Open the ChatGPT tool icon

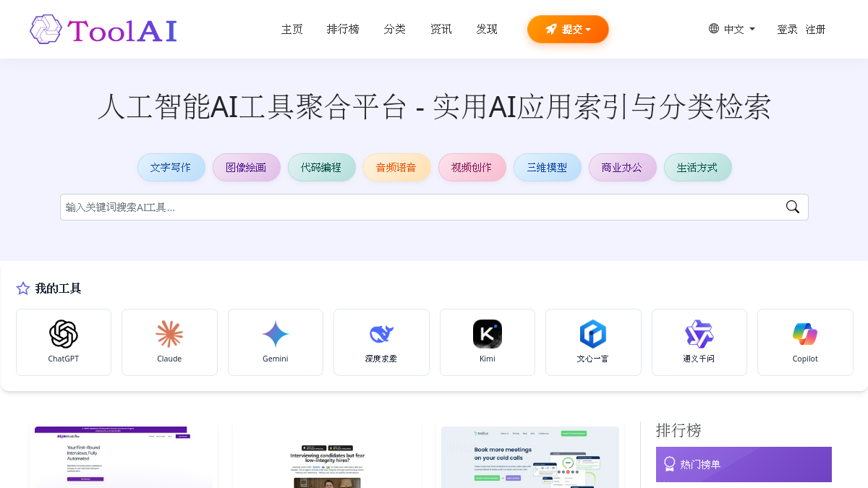(x=64, y=334)
